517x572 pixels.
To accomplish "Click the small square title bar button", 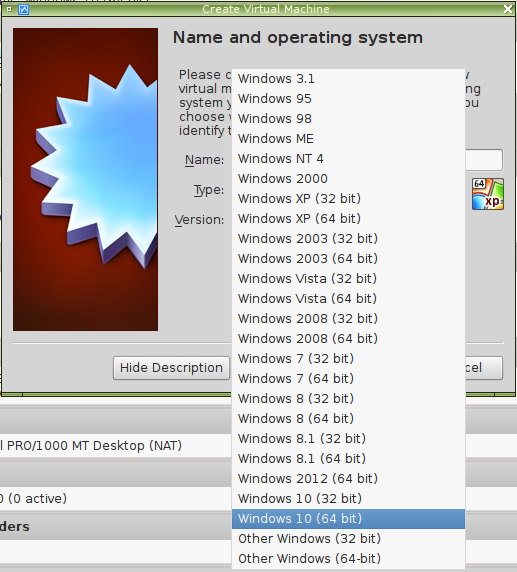I will coord(9,9).
